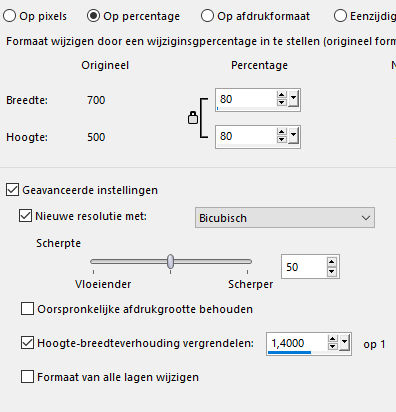Click the aspect ratio lock icon
Viewport: 396px width, 412px height.
(x=193, y=118)
